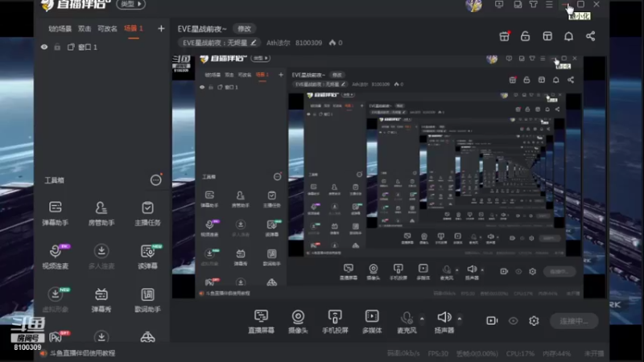Add a 手机投屏 phone mirroring source
This screenshot has height=362, width=644.
coord(335,321)
